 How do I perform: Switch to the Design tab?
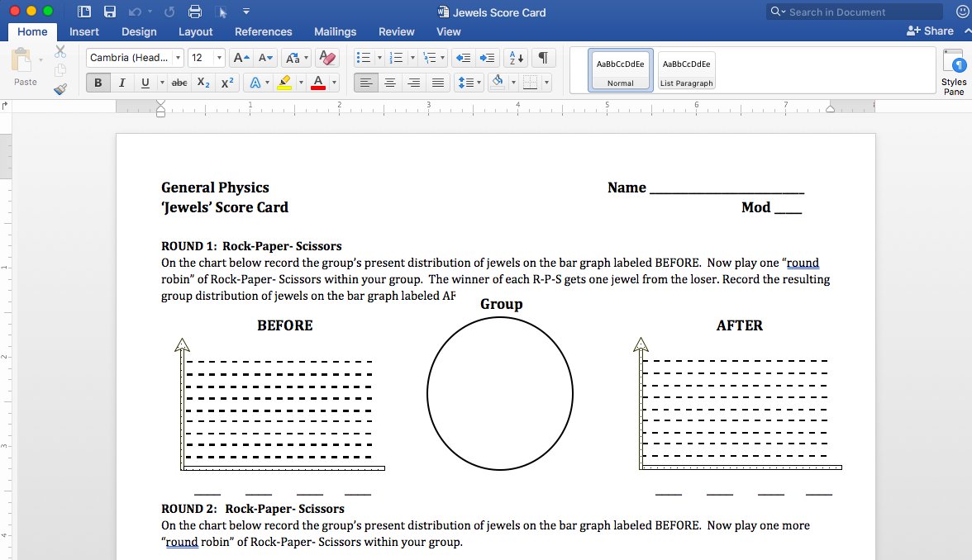tap(139, 31)
